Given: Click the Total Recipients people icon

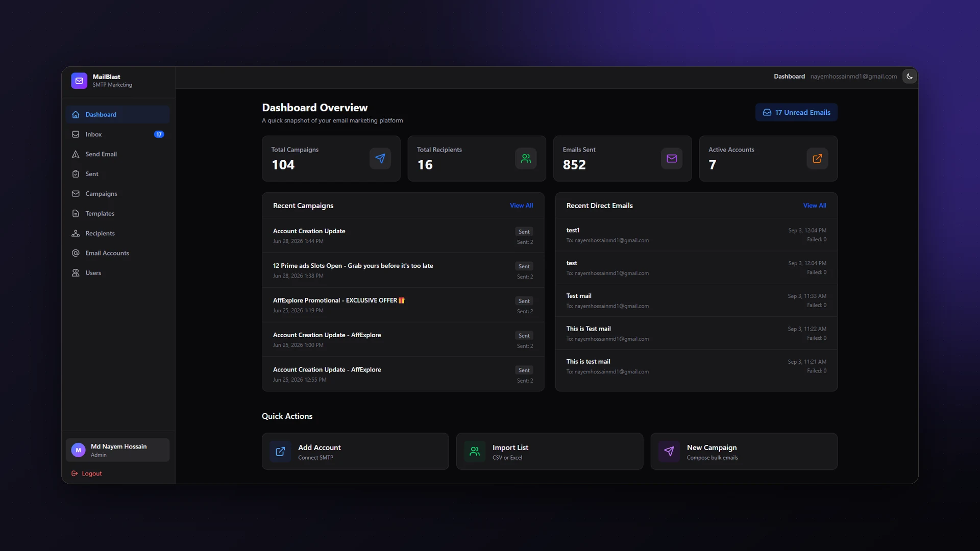Looking at the screenshot, I should pos(526,159).
